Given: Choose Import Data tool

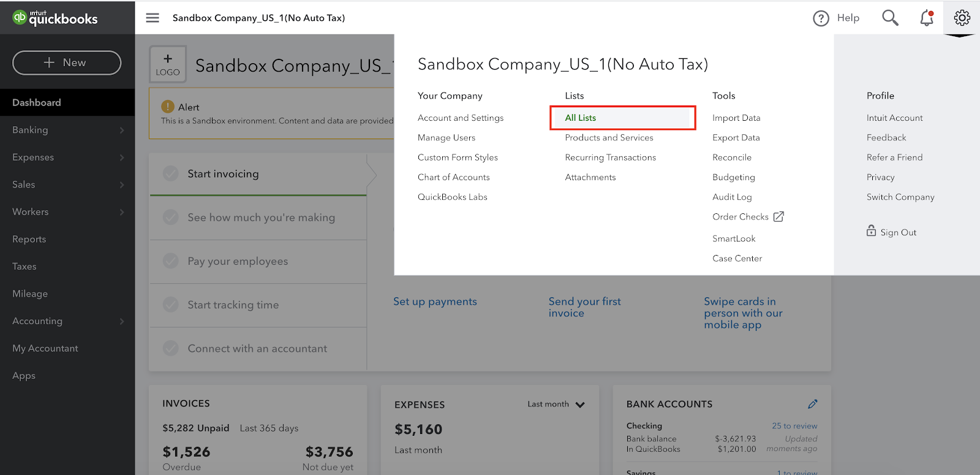Looking at the screenshot, I should coord(736,118).
